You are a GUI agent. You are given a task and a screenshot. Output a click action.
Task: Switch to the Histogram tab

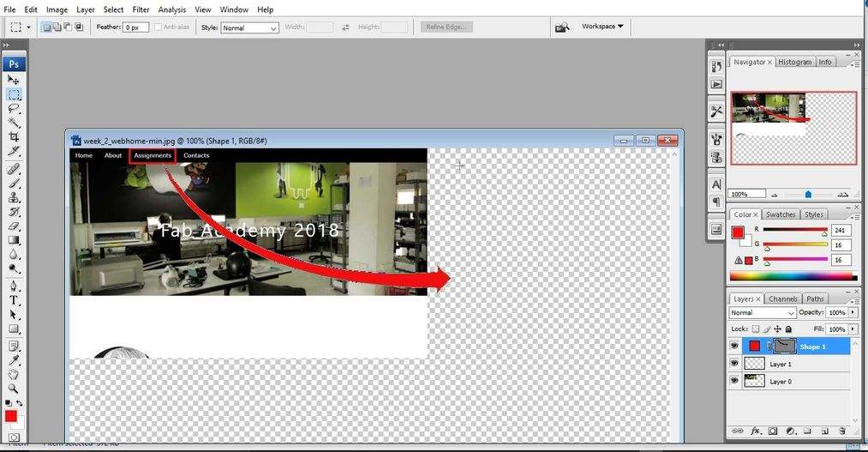pos(794,62)
